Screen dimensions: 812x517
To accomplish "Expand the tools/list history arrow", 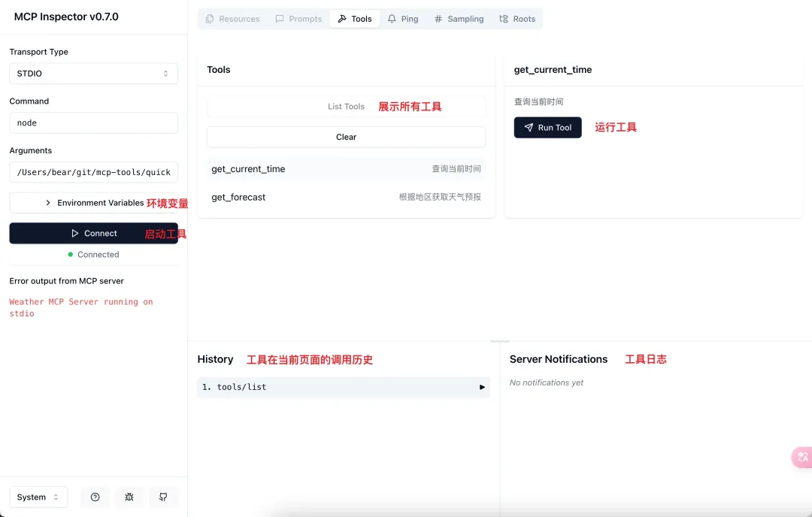I will pyautogui.click(x=482, y=387).
